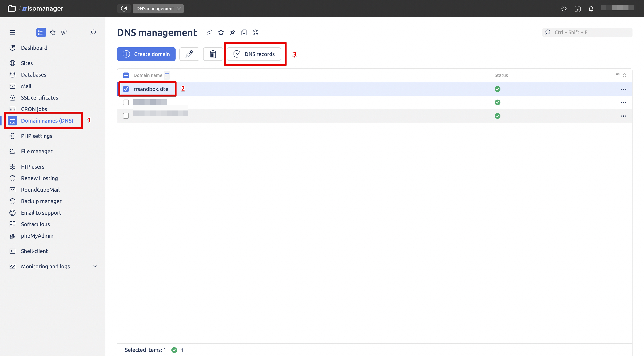Open PHP settings in sidebar

36,136
